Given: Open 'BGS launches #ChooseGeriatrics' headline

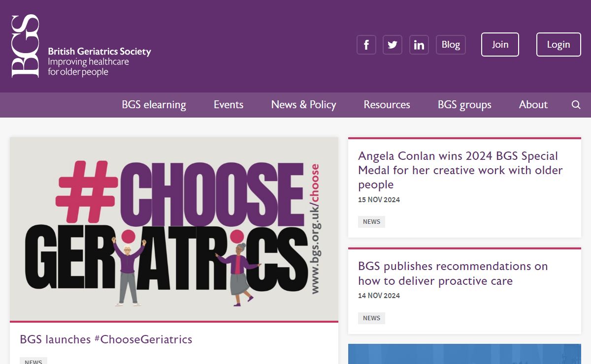Looking at the screenshot, I should coord(106,339).
